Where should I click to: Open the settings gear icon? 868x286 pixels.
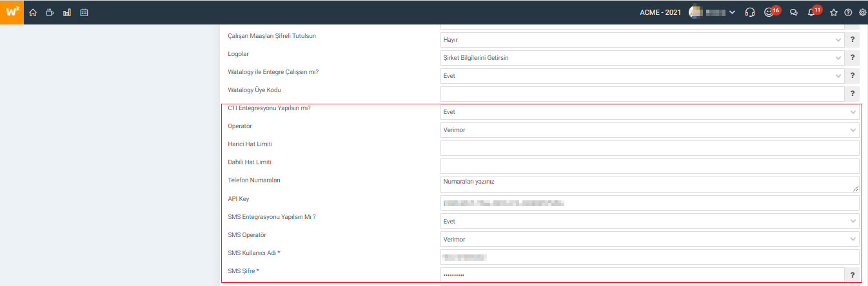pyautogui.click(x=863, y=12)
